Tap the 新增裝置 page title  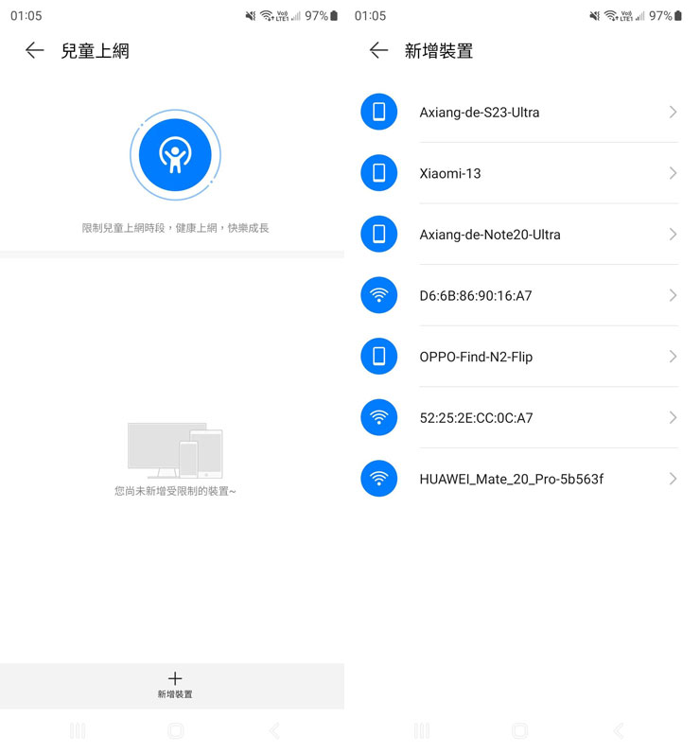click(x=439, y=51)
